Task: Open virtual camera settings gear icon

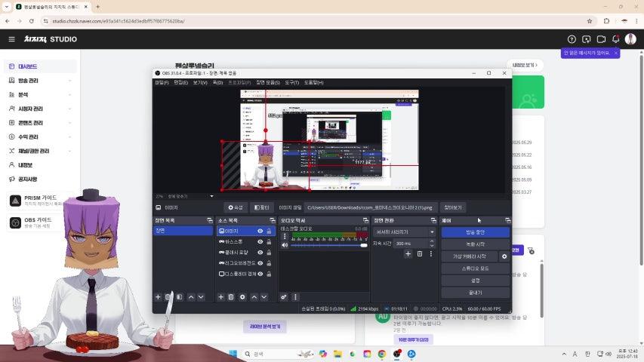Action: tap(504, 256)
